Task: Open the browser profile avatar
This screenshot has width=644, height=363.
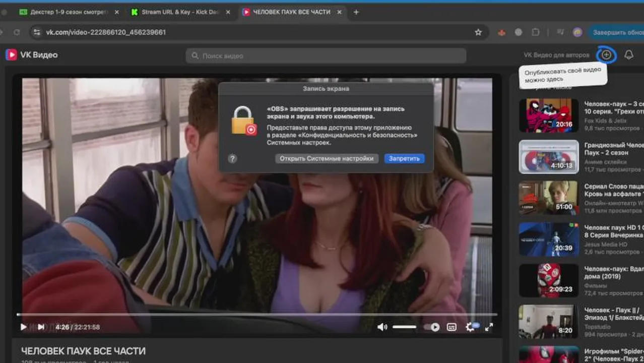Action: 577,32
